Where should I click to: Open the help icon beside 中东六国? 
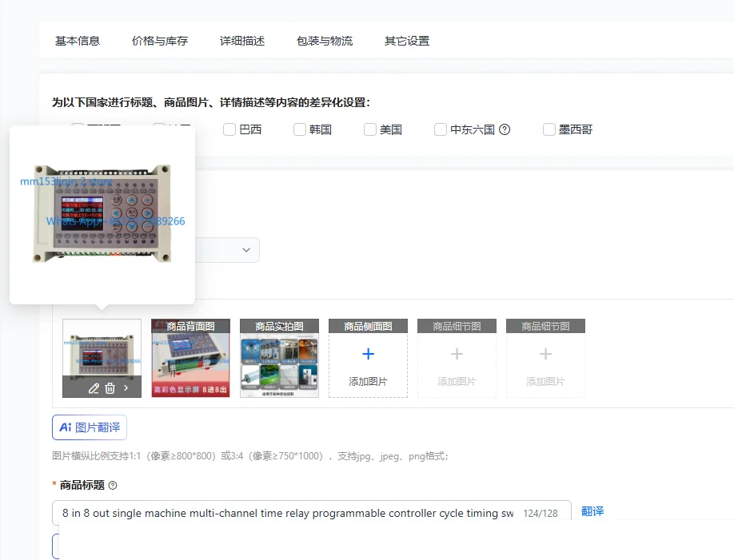point(505,129)
